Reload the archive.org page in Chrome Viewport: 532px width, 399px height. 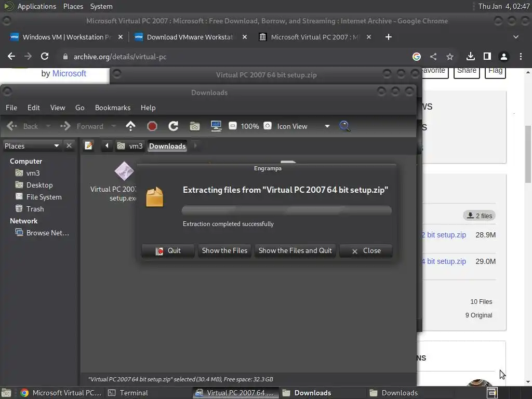coord(45,56)
